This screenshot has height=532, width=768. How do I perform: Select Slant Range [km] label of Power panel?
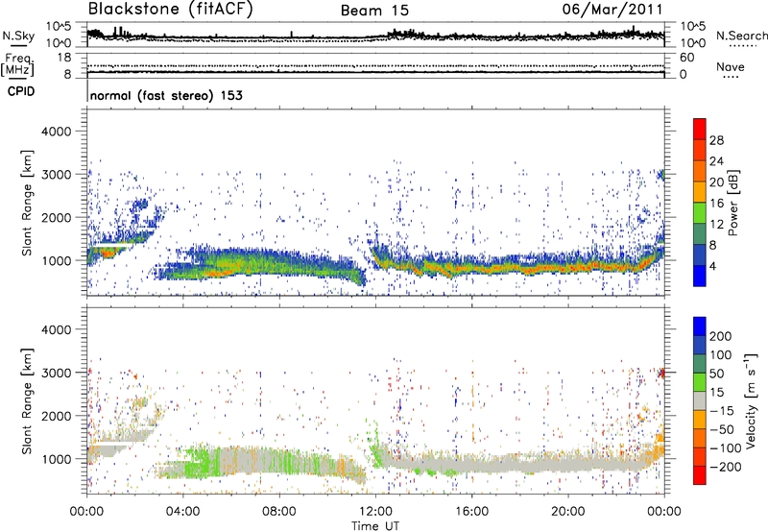pos(27,203)
